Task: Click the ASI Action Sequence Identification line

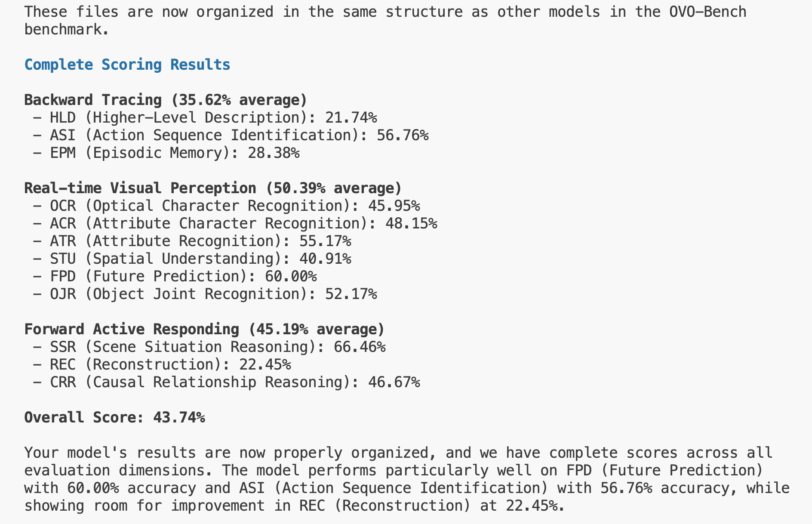Action: click(231, 135)
